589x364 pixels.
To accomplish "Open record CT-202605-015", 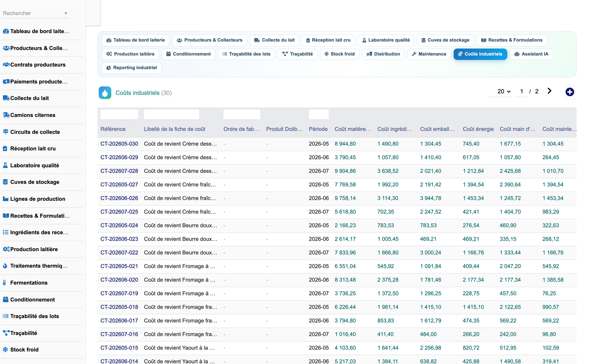I will pyautogui.click(x=119, y=348).
